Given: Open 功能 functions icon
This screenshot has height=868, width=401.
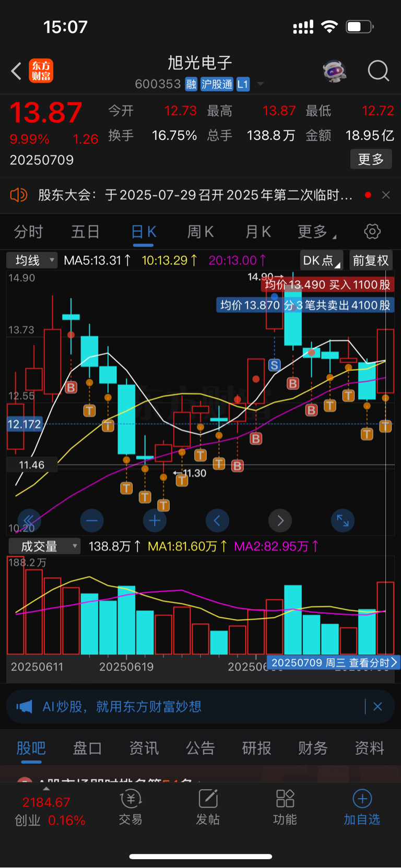Looking at the screenshot, I should tap(285, 806).
